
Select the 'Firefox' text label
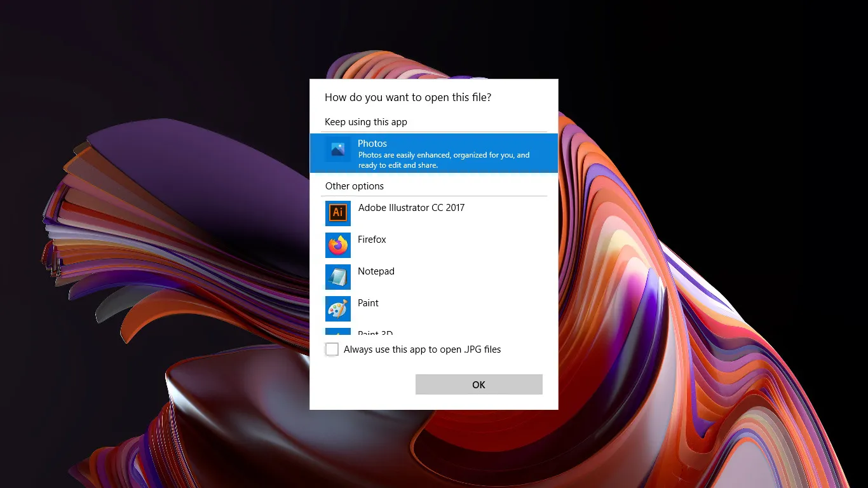[x=372, y=240]
